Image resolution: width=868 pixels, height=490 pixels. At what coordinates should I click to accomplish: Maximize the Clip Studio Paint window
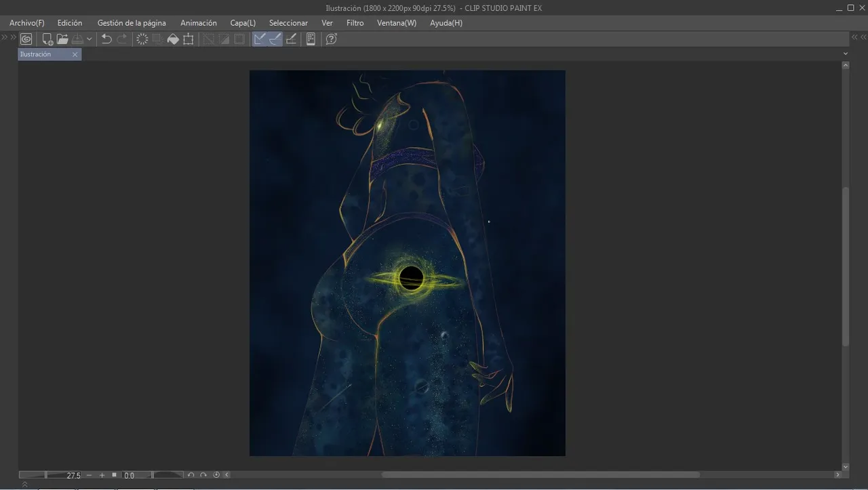[x=851, y=7]
